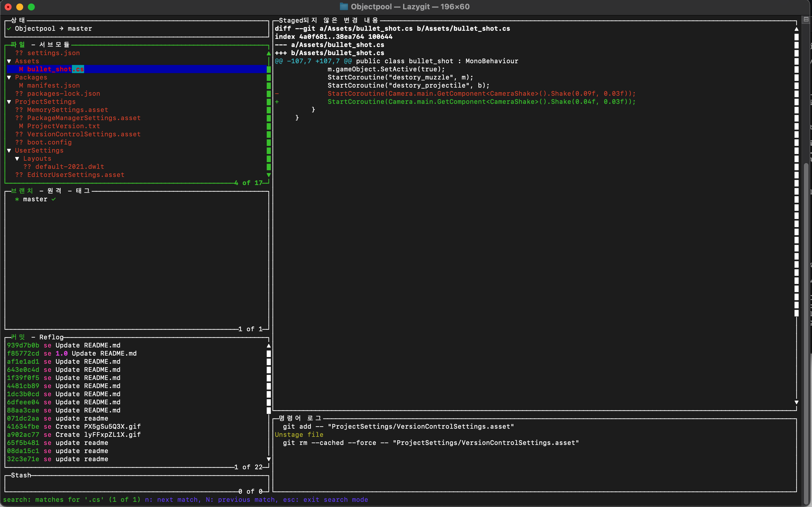The height and width of the screenshot is (507, 812).
Task: Collapse the UserSettings folder triangle
Action: [x=9, y=151]
